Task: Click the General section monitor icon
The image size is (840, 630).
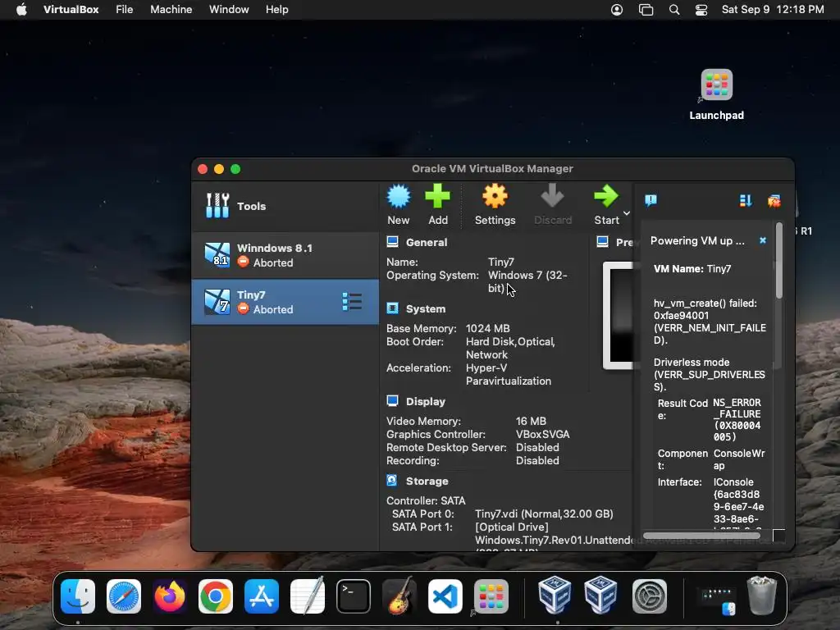Action: coord(393,242)
